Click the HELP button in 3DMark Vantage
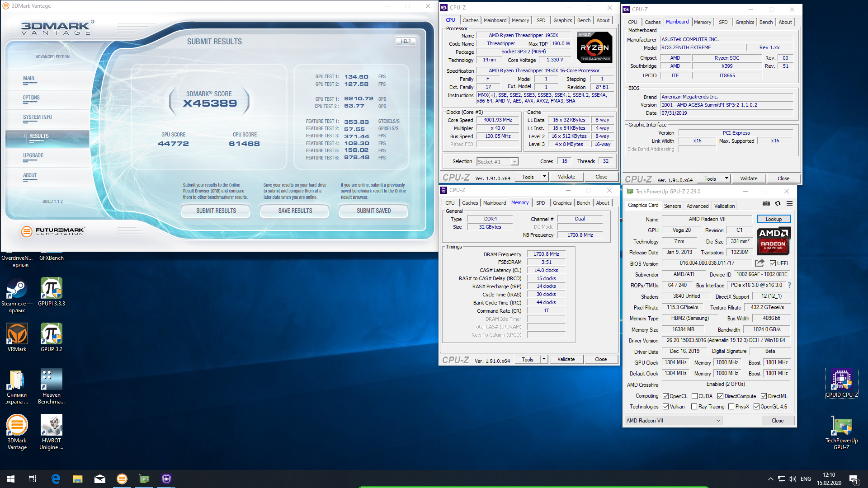The height and width of the screenshot is (488, 868). click(406, 41)
